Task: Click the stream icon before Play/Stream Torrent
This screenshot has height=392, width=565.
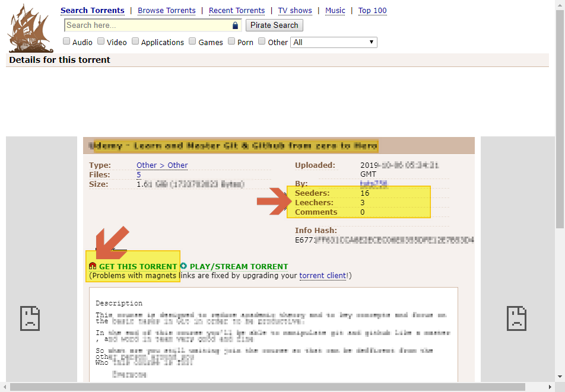Action: click(x=183, y=266)
